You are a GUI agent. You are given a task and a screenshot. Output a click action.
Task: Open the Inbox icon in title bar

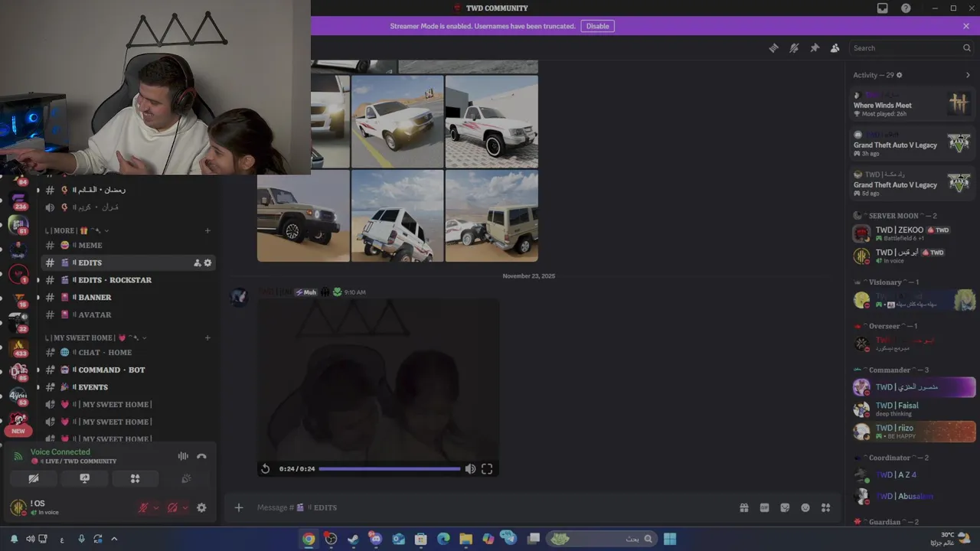882,8
